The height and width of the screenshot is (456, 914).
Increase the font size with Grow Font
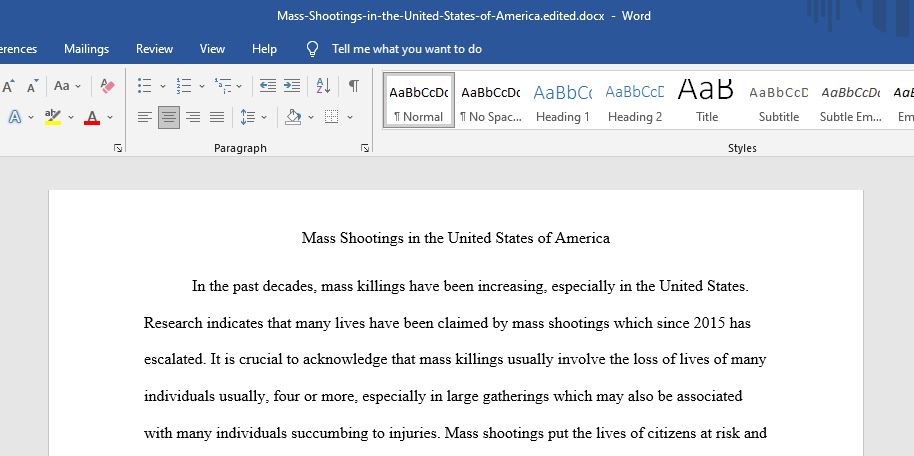(8, 86)
